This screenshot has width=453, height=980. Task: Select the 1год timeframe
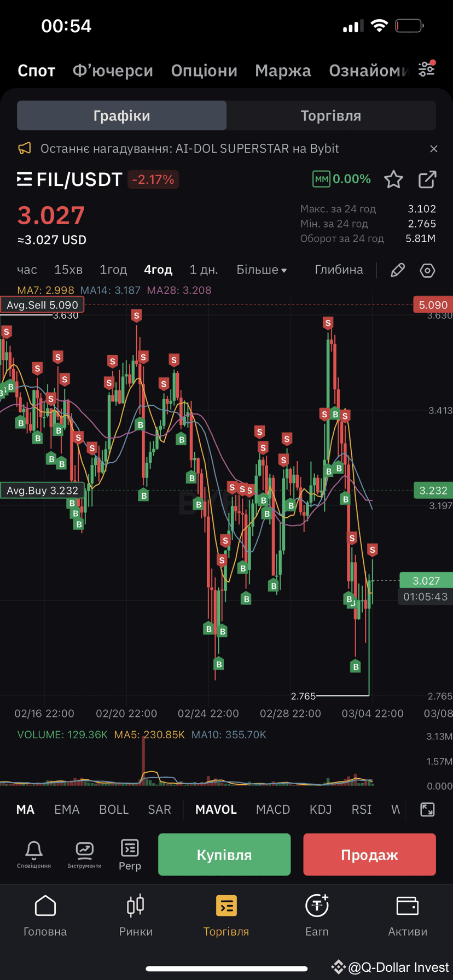[x=113, y=270]
